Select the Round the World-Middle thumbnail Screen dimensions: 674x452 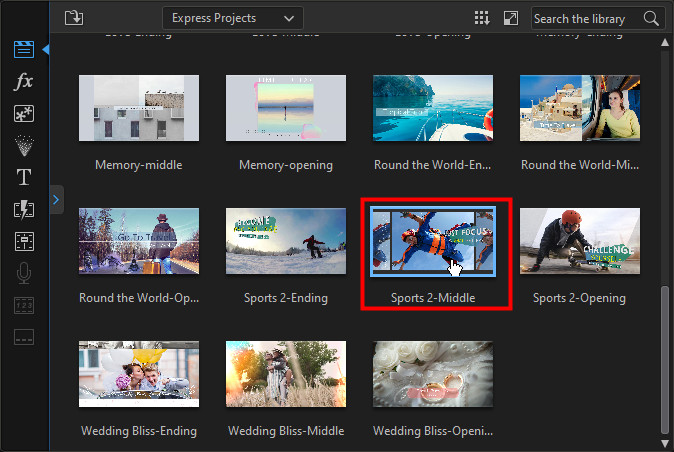(x=580, y=108)
